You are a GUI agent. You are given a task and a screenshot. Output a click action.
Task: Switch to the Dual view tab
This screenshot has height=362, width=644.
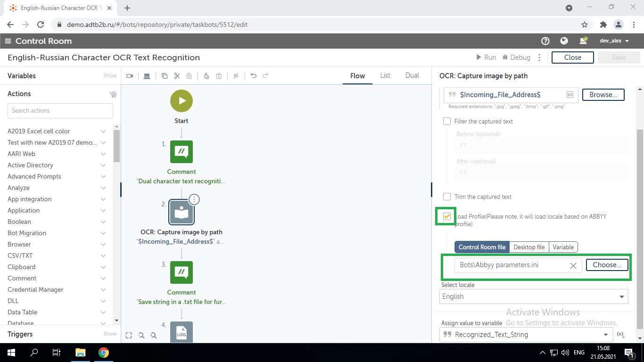[x=412, y=75]
